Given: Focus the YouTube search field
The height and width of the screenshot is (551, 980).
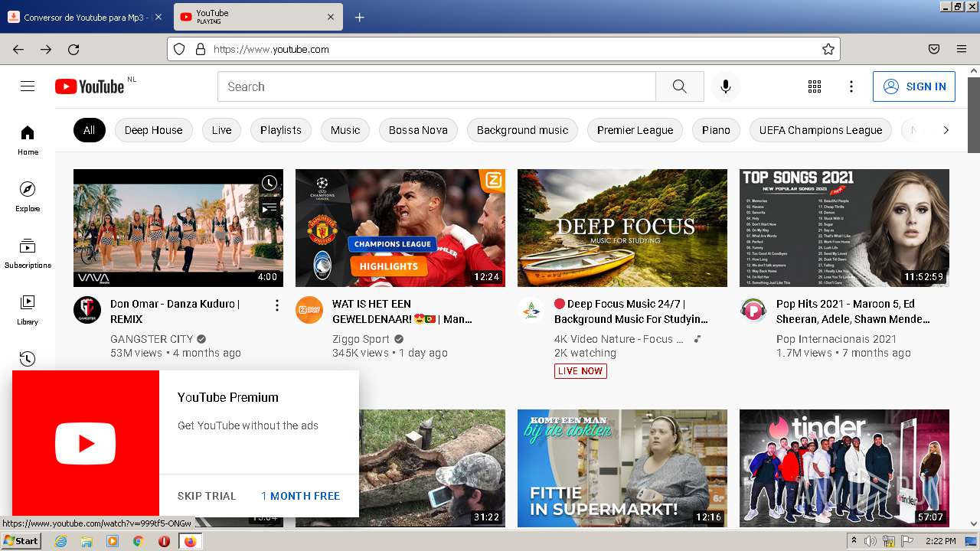Looking at the screenshot, I should coord(436,86).
